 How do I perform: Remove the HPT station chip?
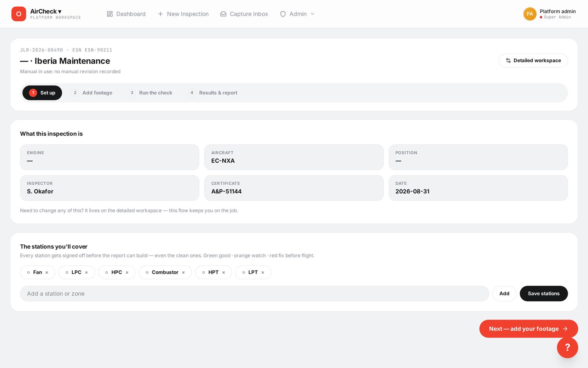tap(223, 273)
